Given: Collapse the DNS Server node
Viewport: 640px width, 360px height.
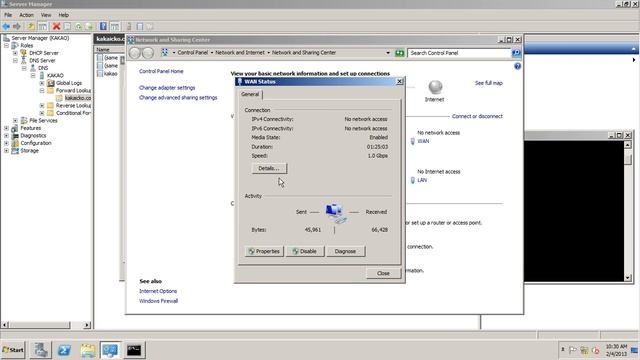Looking at the screenshot, I should click(15, 60).
